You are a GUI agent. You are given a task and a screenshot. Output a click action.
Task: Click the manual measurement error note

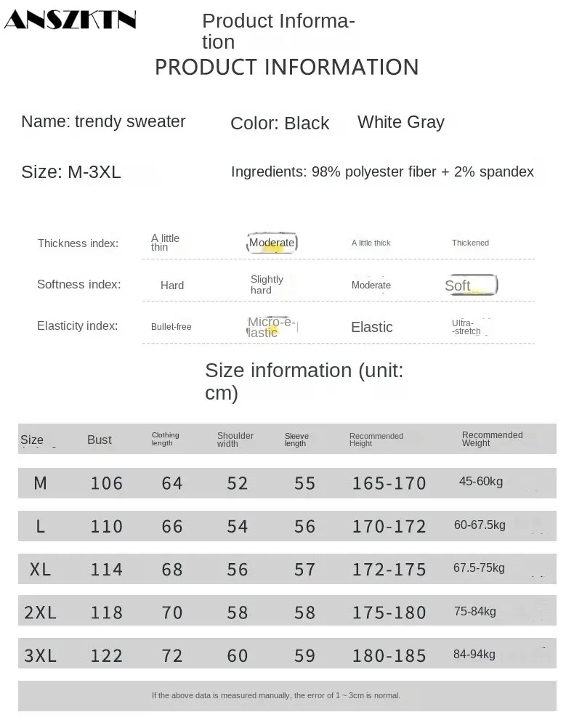point(276,695)
